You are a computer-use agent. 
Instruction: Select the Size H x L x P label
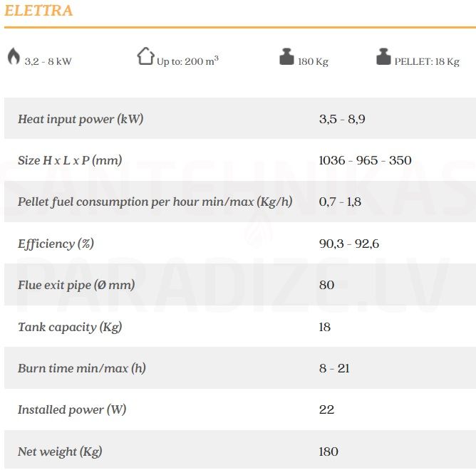[70, 160]
